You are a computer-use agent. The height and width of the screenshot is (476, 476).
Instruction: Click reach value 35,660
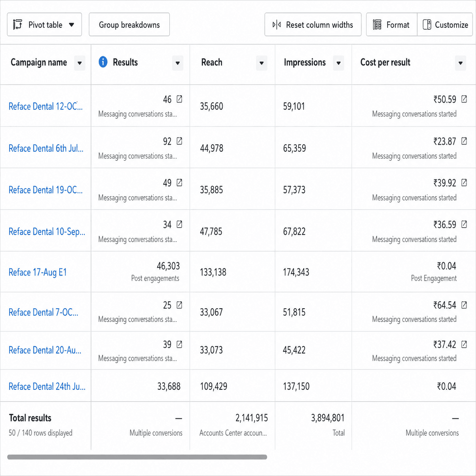pos(211,106)
